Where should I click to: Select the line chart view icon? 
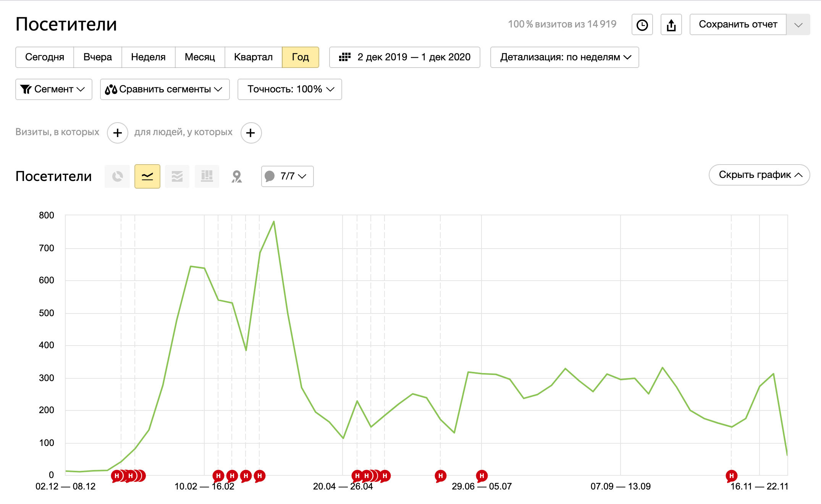click(x=147, y=176)
